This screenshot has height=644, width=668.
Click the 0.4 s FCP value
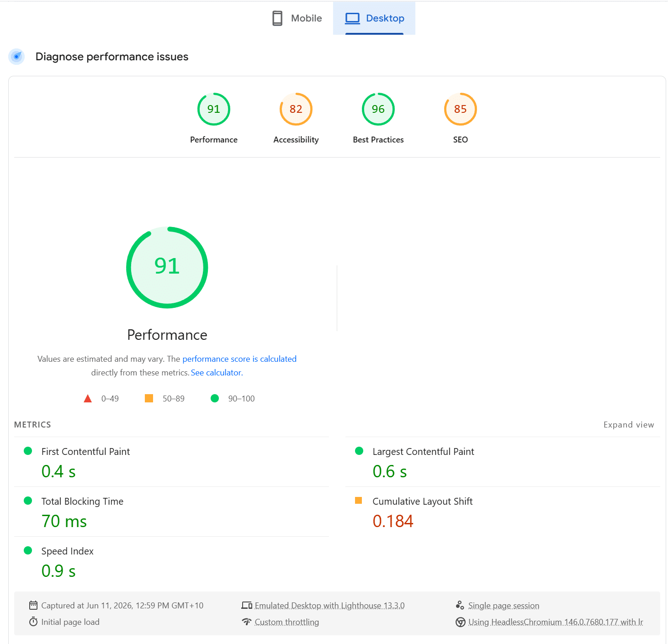click(58, 471)
